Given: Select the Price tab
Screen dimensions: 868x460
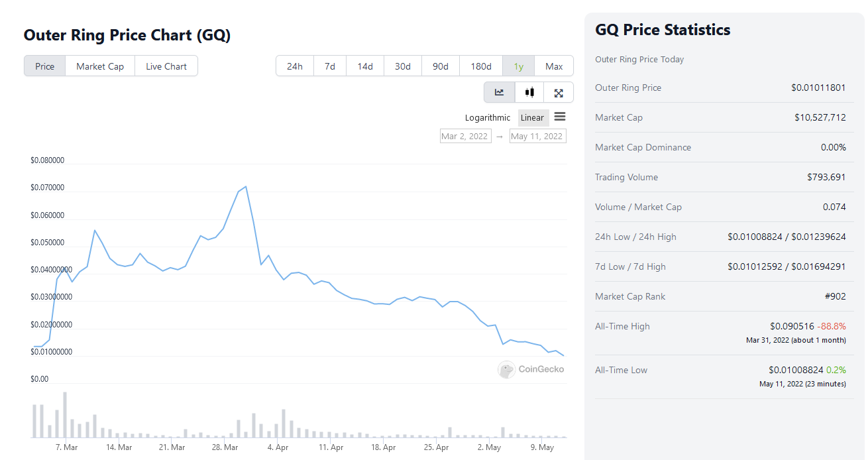Looking at the screenshot, I should coord(45,66).
